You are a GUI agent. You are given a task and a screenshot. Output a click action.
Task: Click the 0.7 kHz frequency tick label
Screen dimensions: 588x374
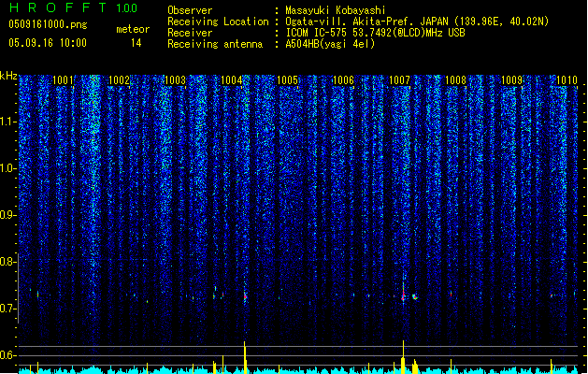(x=8, y=309)
